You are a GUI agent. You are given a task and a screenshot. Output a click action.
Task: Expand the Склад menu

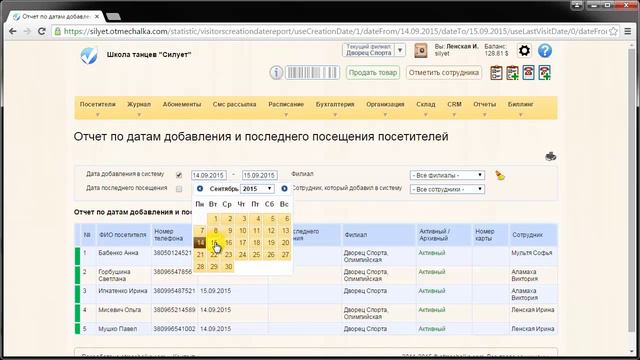pos(425,108)
